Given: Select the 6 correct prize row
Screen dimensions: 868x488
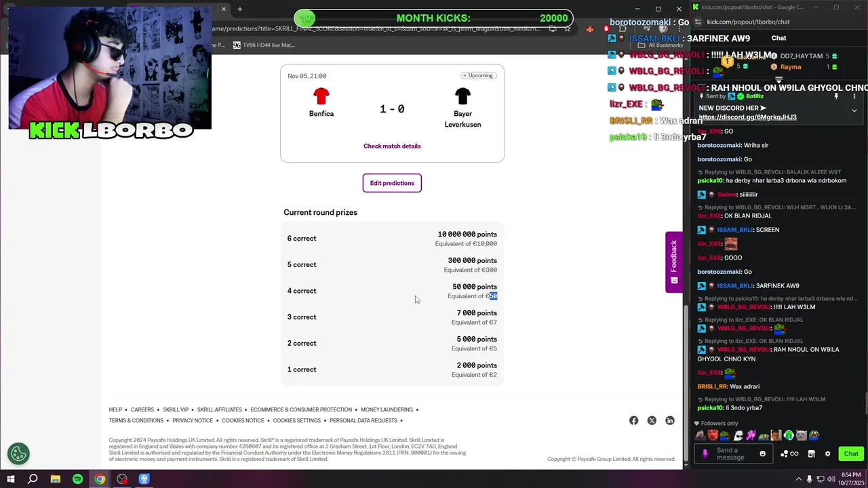Looking at the screenshot, I should point(392,239).
